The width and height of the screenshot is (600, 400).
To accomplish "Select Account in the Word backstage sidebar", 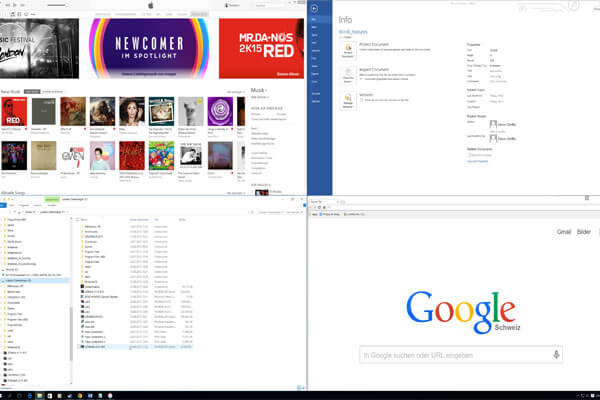I will (319, 93).
